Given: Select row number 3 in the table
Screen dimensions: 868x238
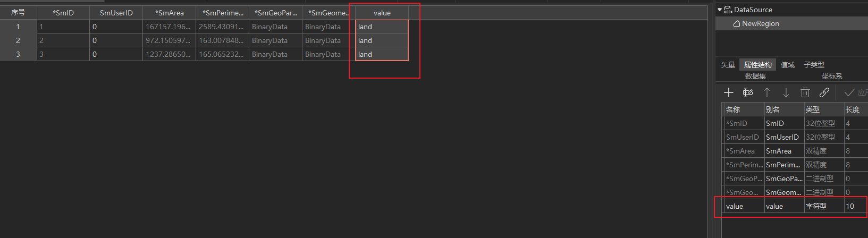Looking at the screenshot, I should (18, 54).
